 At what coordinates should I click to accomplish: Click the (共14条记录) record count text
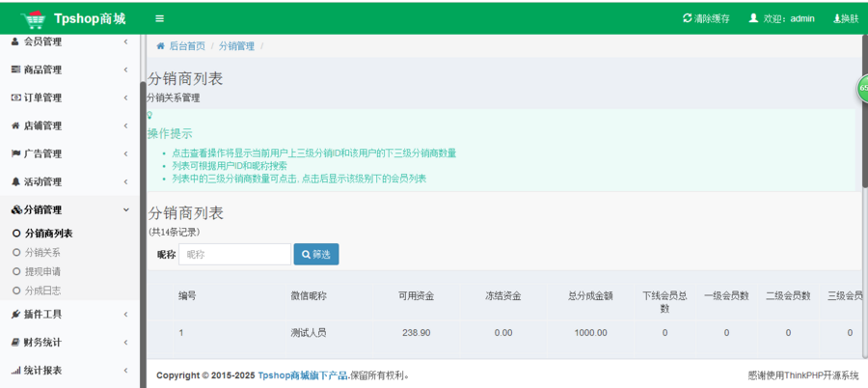pyautogui.click(x=175, y=232)
